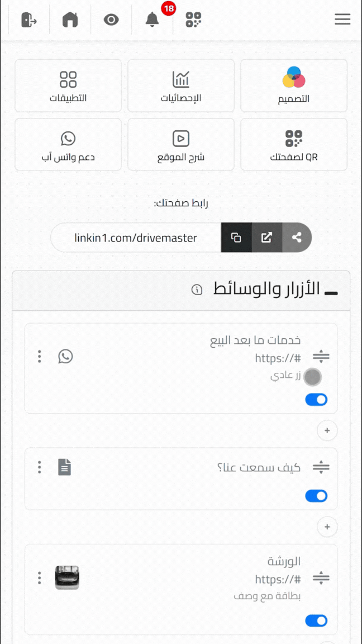Turn off the كيف سمعت عنا؟ switch
This screenshot has width=362, height=644.
[316, 496]
